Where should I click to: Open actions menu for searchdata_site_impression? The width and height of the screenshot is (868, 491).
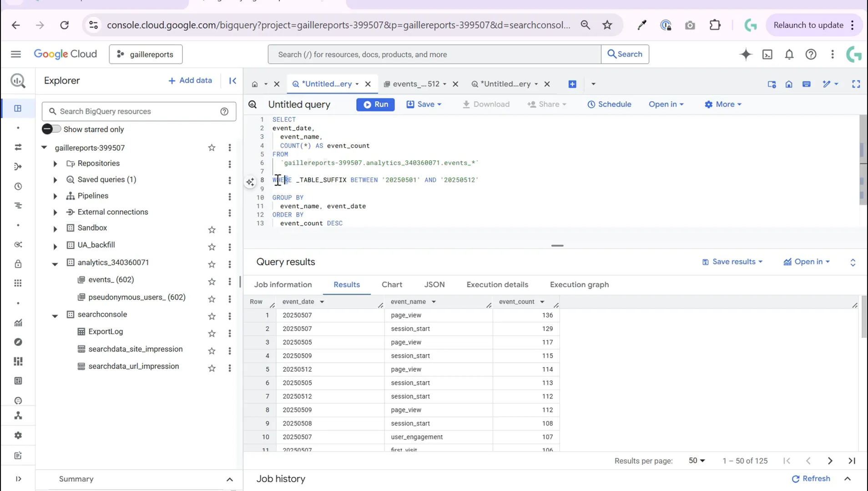230,350
